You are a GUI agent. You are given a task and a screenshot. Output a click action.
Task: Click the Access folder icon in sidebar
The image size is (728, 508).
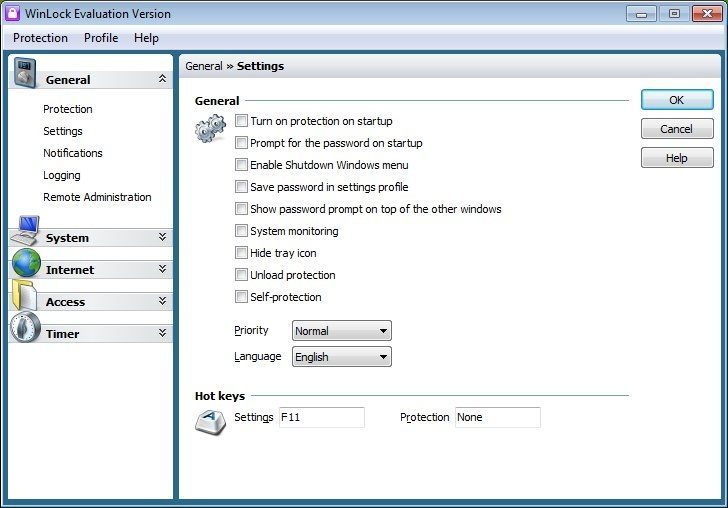24,294
